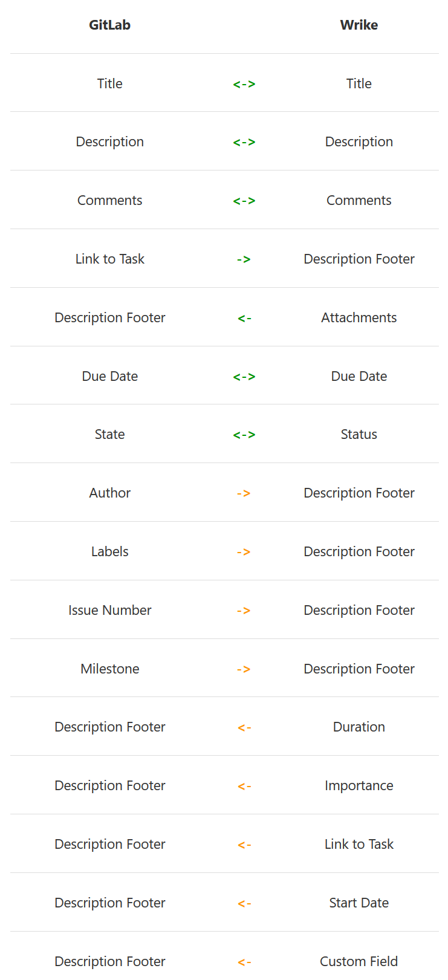Click the orange arrow in Author row
448x980 pixels.
pyautogui.click(x=244, y=493)
